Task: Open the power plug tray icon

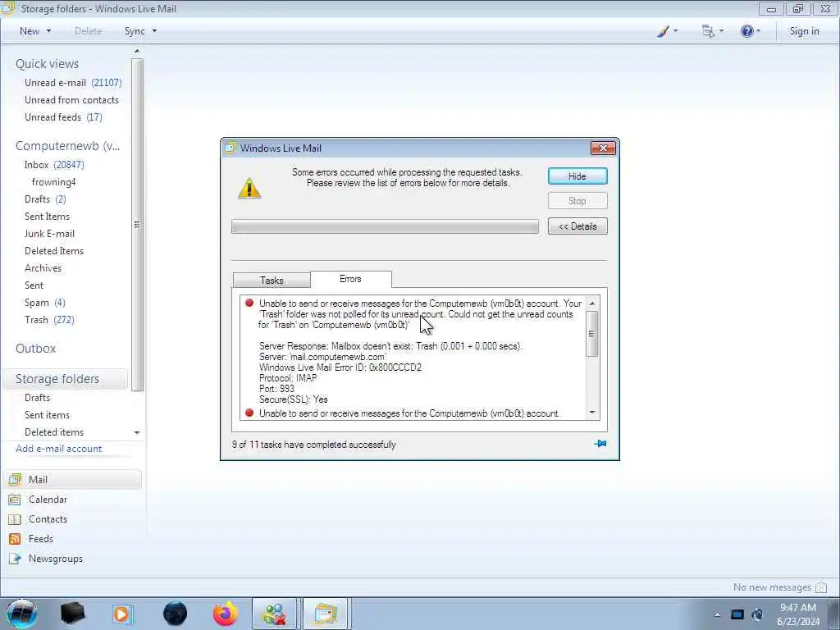Action: (x=757, y=614)
